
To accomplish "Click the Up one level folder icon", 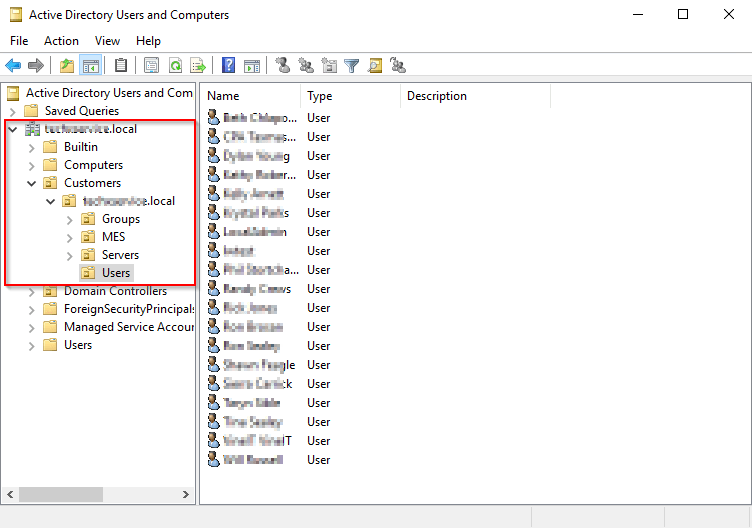I will 67,65.
